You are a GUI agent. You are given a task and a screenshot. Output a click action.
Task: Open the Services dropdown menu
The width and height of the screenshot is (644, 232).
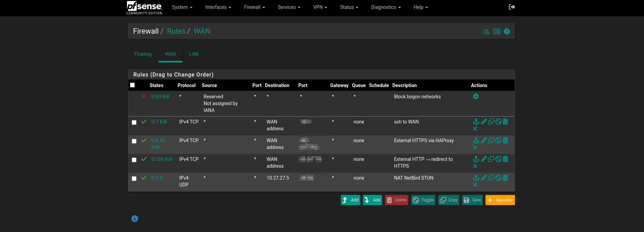coord(289,7)
